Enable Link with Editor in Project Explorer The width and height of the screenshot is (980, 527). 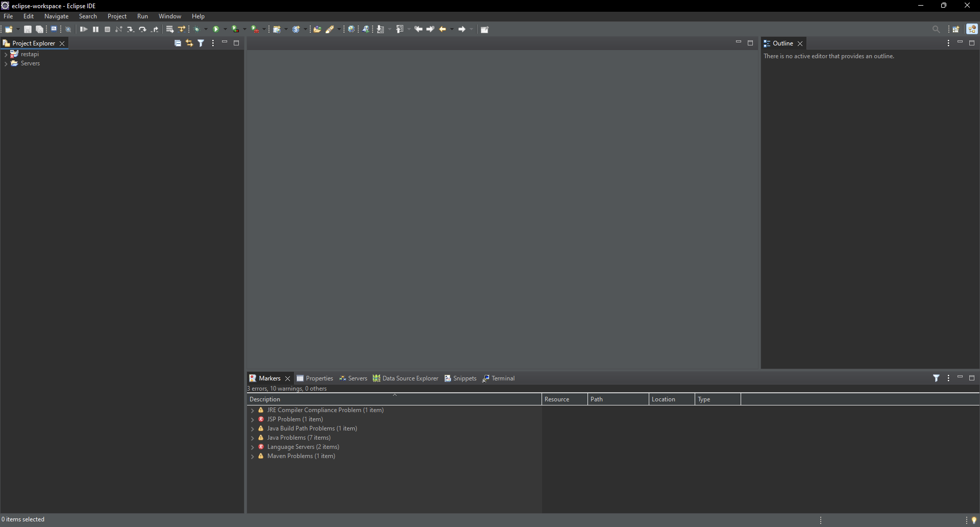pos(189,43)
